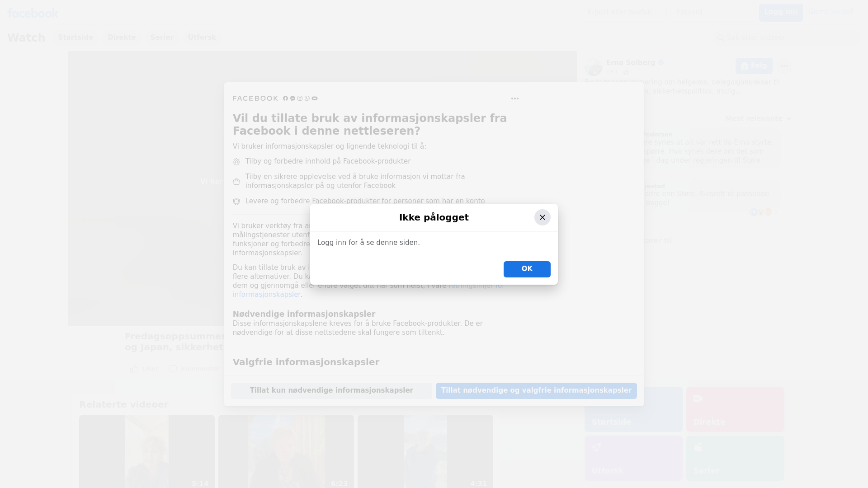Open the Glemt konto link
Screen dimensions: 868x488
[x=830, y=12]
